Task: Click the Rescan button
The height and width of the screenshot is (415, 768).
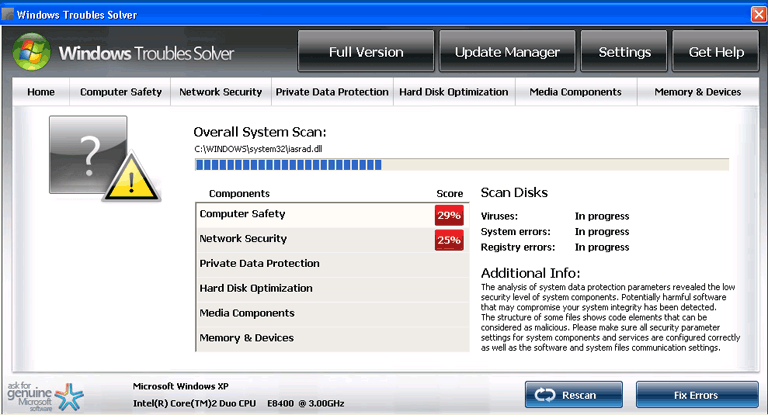Action: tap(573, 395)
